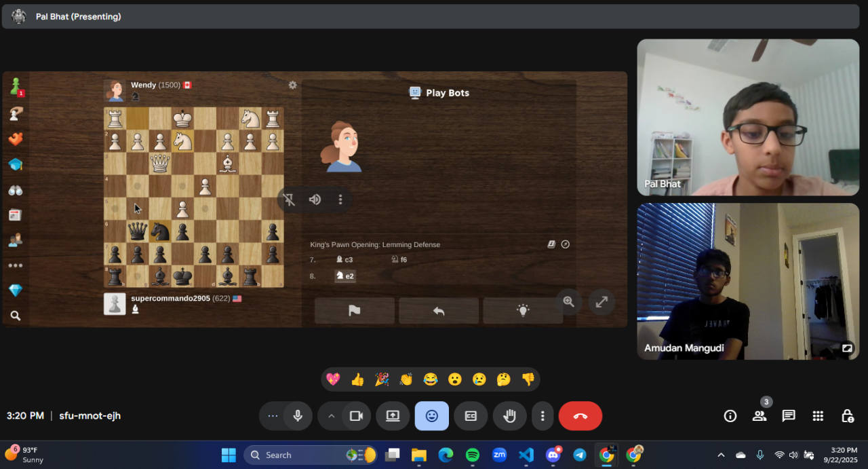Image resolution: width=868 pixels, height=469 pixels.
Task: Click the Play Bots heading
Action: tap(439, 93)
